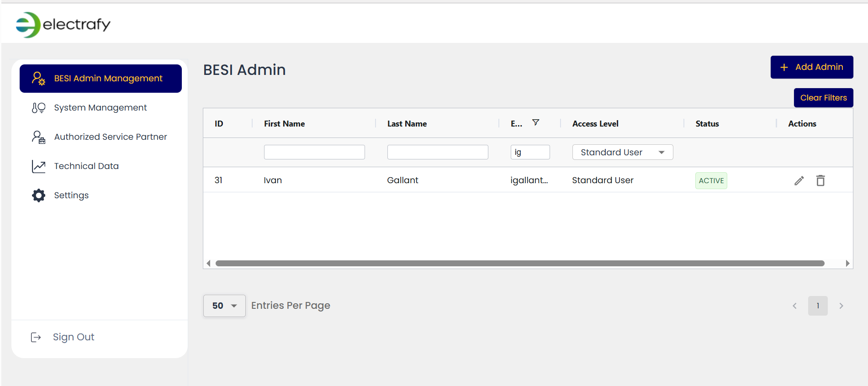Sort by First Name column header
868x386 pixels.
284,124
